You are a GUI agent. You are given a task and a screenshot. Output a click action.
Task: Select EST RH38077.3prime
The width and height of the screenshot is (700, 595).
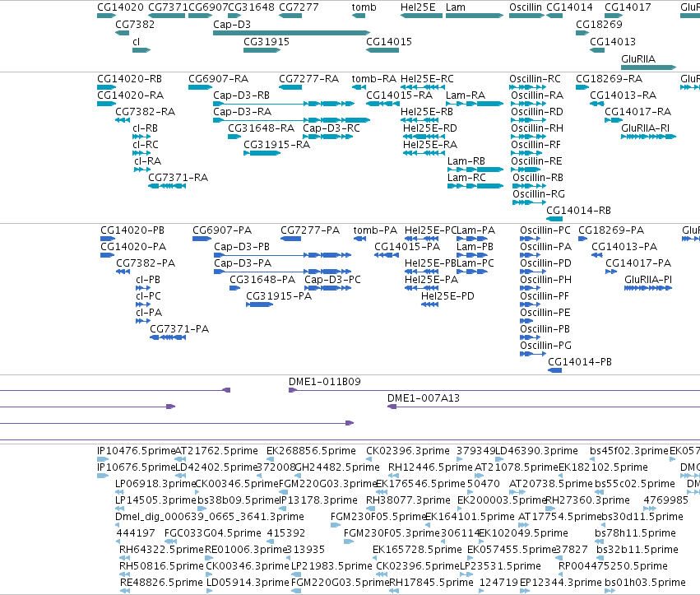372,509
